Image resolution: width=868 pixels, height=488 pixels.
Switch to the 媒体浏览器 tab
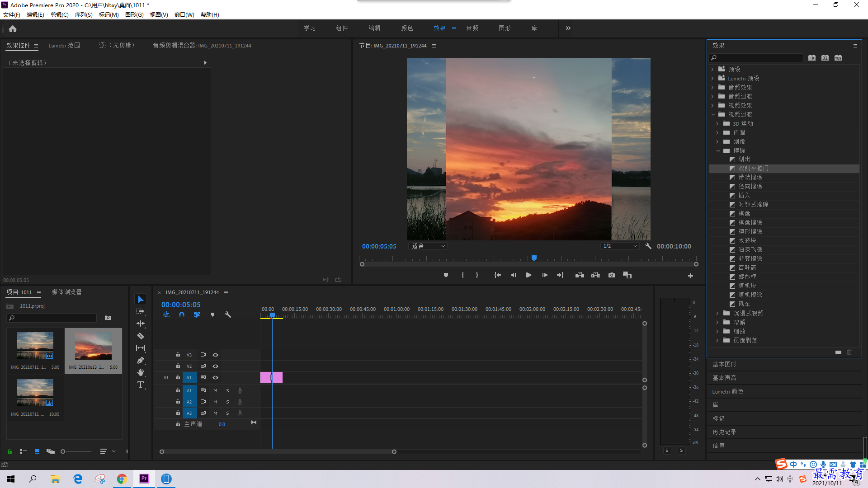[66, 292]
